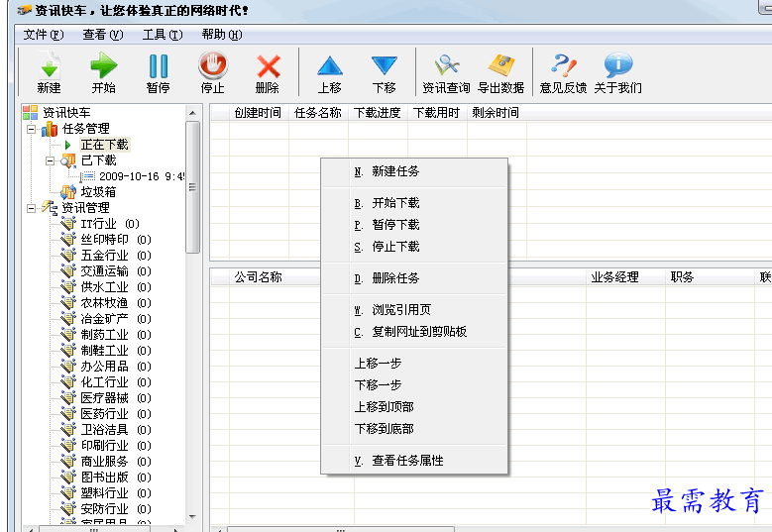Choose 复制网址到剪贴板 in context menu
Image resolution: width=772 pixels, height=532 pixels.
pos(414,332)
